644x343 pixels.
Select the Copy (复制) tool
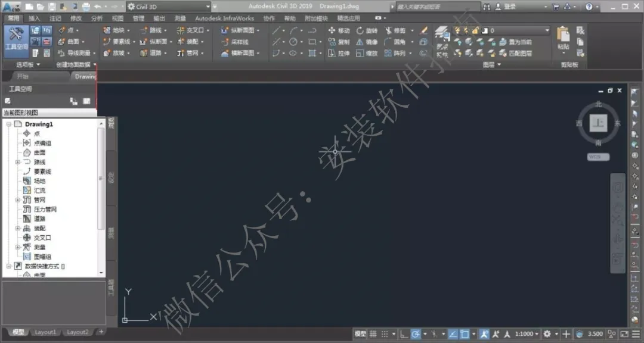pyautogui.click(x=339, y=42)
